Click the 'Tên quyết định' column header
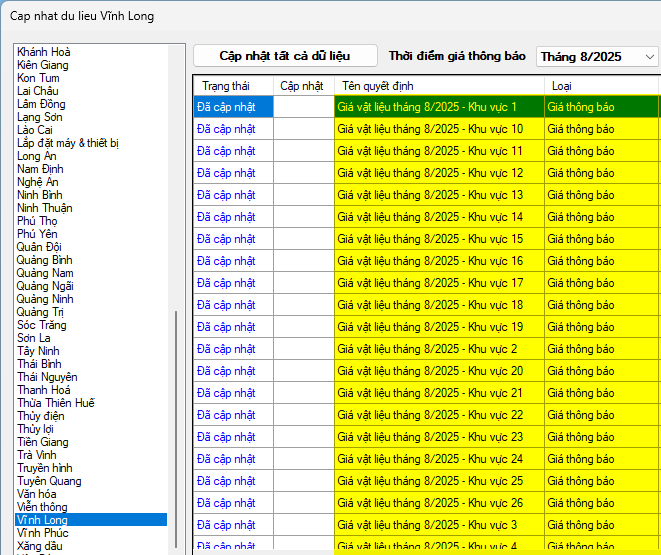Viewport: 661px width, 555px height. click(x=378, y=86)
